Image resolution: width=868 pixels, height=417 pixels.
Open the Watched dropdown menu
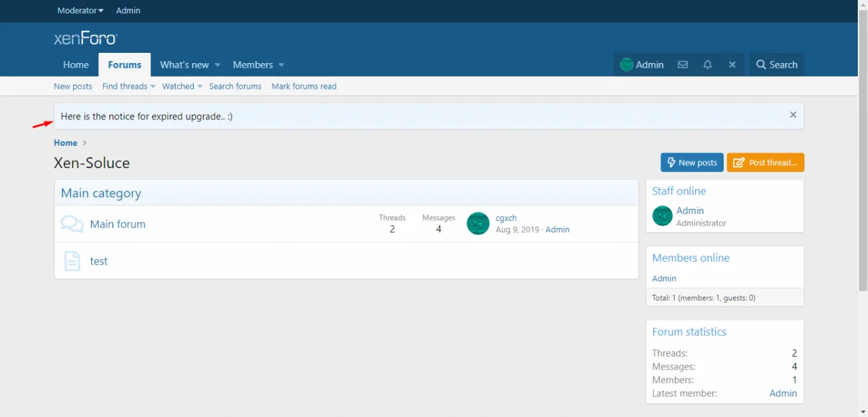click(182, 87)
